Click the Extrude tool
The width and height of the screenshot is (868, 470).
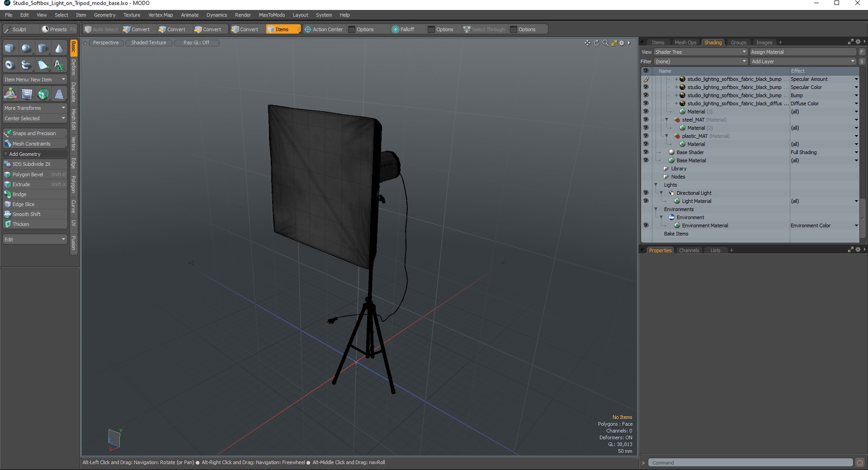tap(35, 184)
